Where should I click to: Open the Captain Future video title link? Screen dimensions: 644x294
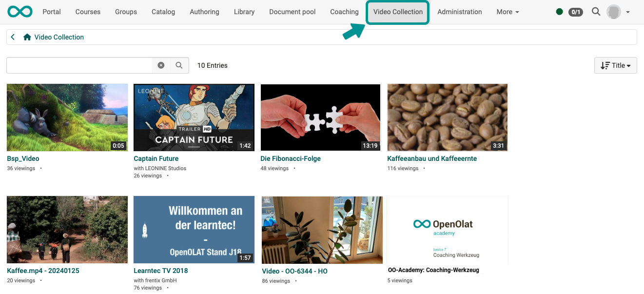tap(156, 158)
